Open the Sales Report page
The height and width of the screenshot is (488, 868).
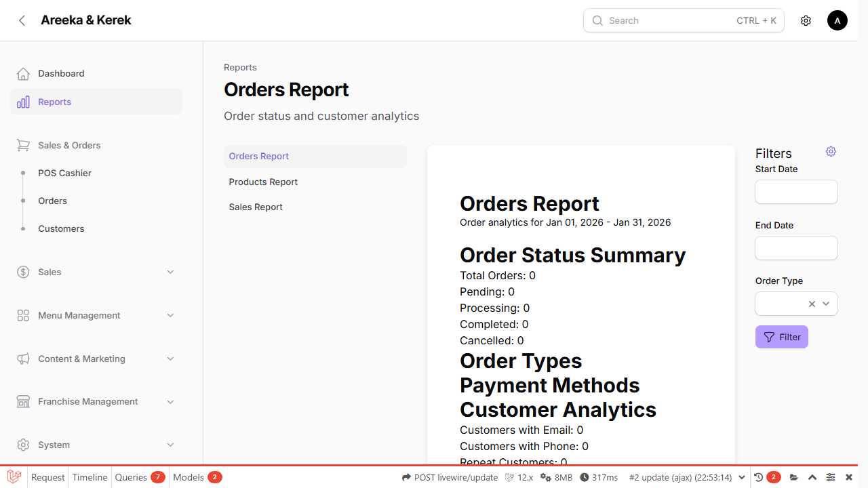click(x=256, y=207)
